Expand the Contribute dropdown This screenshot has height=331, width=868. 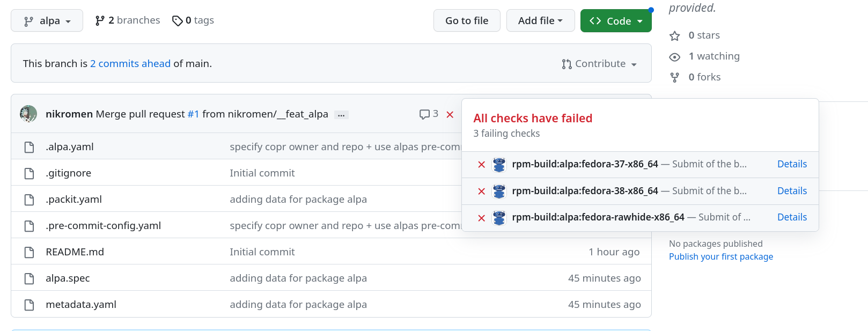[599, 64]
